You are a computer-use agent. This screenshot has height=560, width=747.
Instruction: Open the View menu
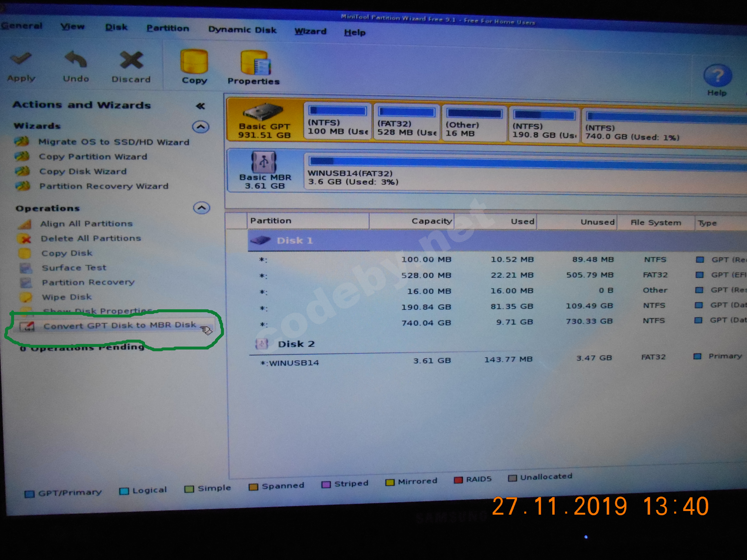pos(73,27)
